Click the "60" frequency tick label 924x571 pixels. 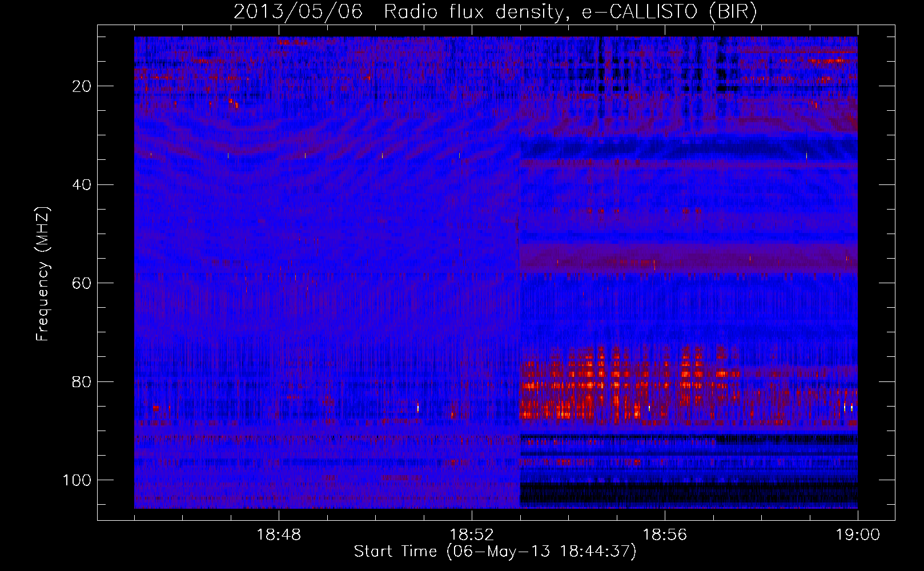(x=82, y=283)
